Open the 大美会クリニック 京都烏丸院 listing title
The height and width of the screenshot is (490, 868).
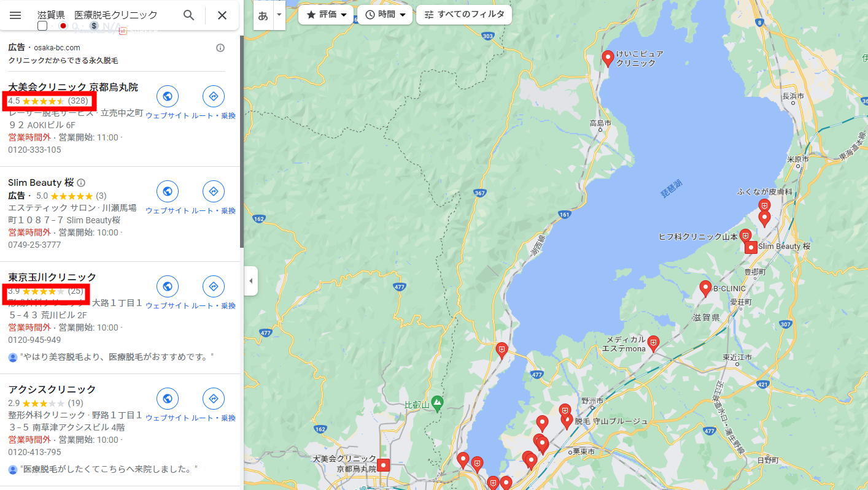coord(73,87)
